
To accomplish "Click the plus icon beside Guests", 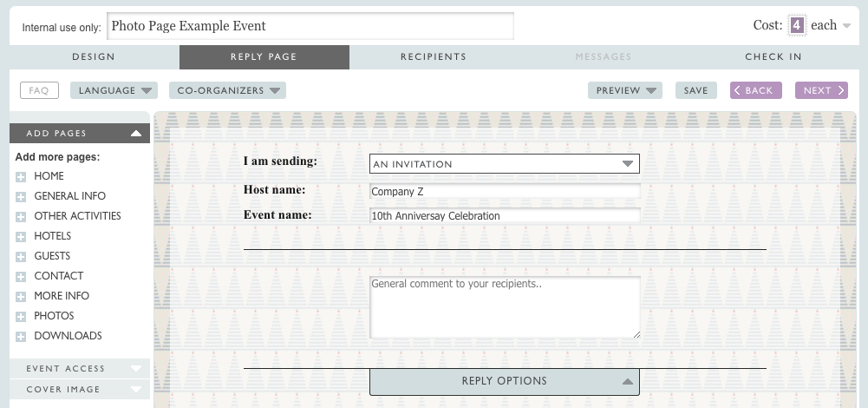I will tap(21, 257).
